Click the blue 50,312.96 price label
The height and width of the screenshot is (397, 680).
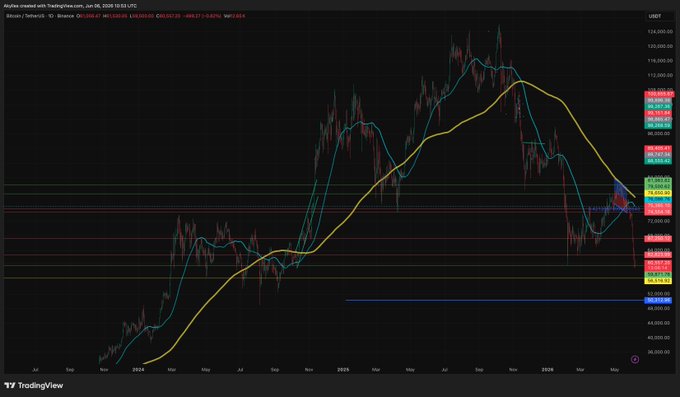tap(659, 300)
